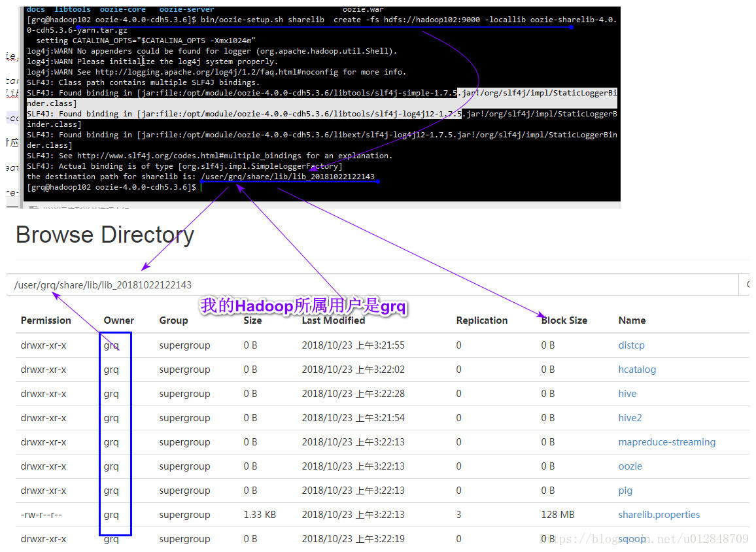This screenshot has width=756, height=552.
Task: Click replication value 3 in sharelib.properties row
Action: tap(458, 515)
